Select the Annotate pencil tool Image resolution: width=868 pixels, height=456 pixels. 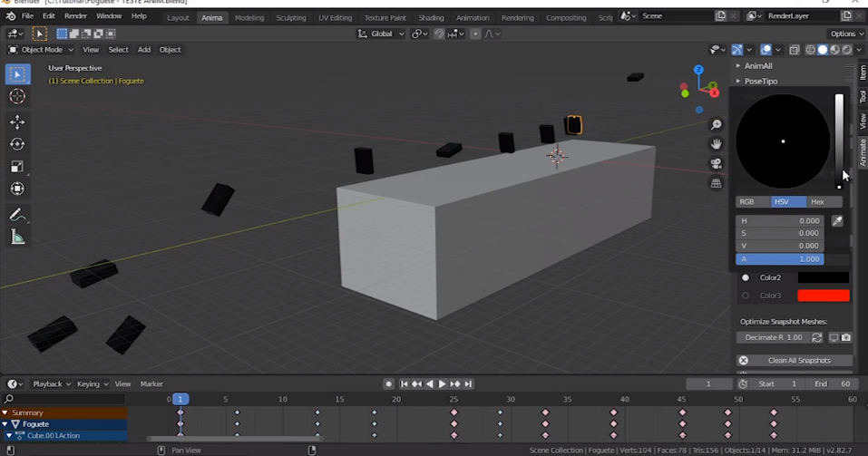point(17,215)
